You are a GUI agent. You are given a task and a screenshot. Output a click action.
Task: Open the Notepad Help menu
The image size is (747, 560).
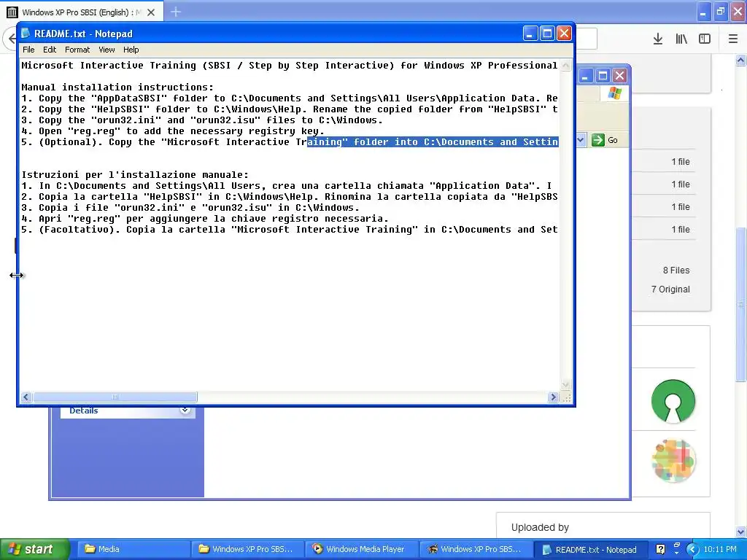[x=131, y=50]
